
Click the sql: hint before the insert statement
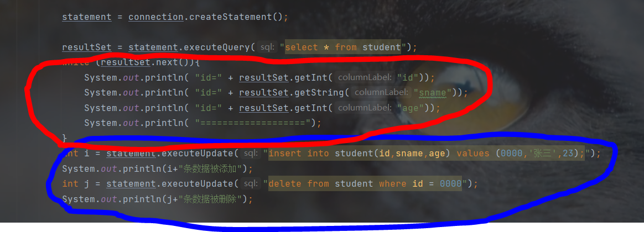click(251, 154)
